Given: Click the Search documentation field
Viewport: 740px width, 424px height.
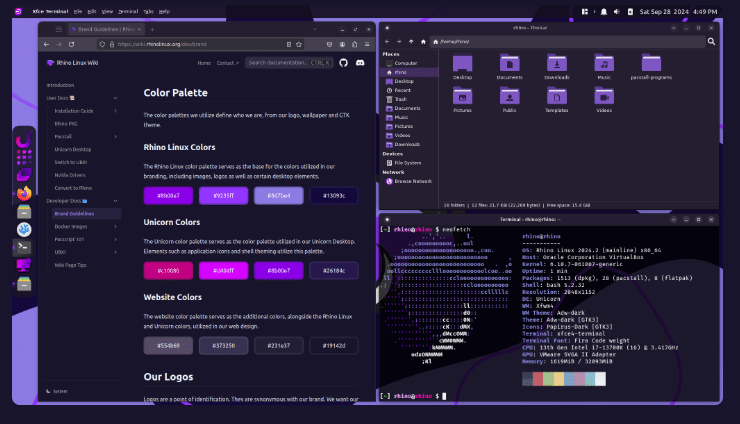Looking at the screenshot, I should 289,63.
